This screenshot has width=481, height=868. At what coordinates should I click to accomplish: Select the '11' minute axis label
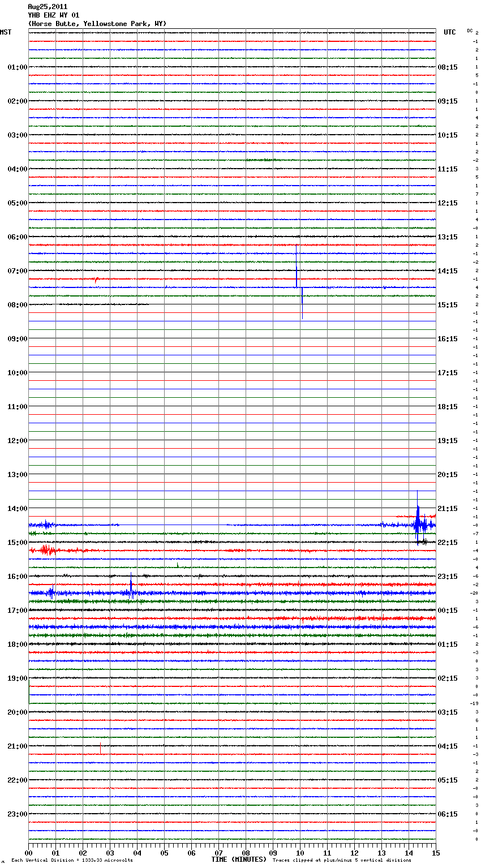327,853
